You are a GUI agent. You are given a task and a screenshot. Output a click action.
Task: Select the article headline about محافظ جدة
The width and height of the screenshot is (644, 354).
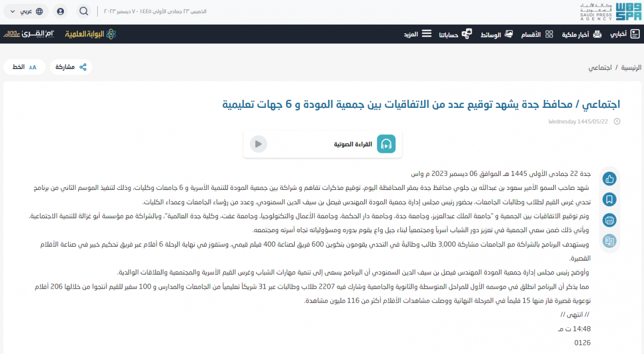[x=421, y=104]
